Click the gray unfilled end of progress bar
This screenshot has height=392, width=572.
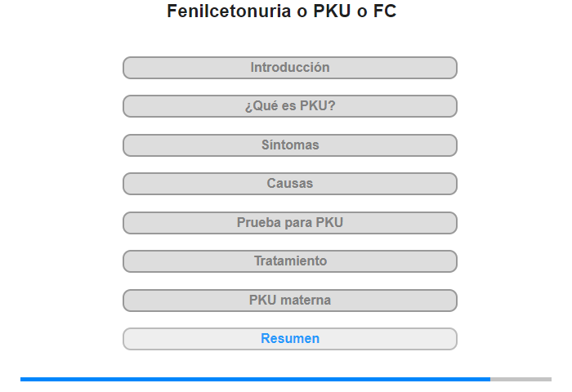(521, 379)
